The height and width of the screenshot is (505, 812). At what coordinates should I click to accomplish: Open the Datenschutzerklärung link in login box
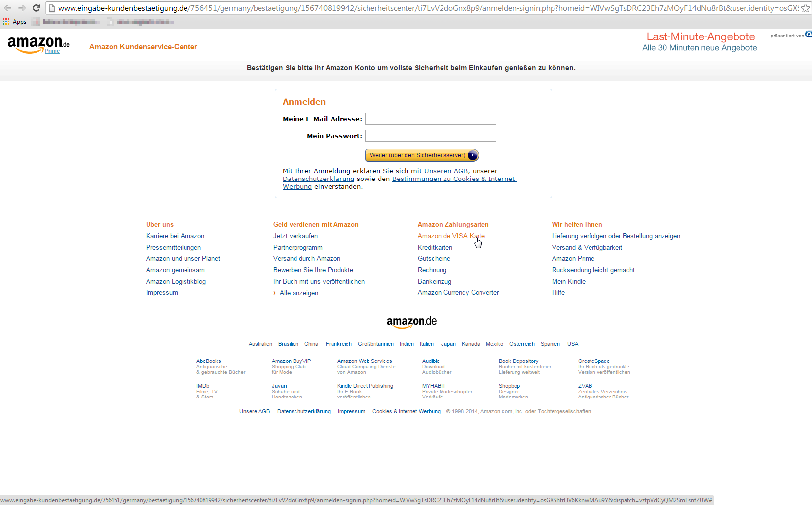tap(318, 179)
